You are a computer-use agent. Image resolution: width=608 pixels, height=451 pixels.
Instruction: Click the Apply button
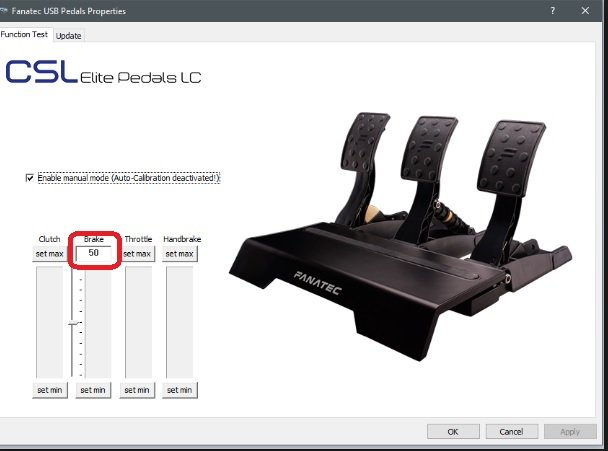coord(569,432)
